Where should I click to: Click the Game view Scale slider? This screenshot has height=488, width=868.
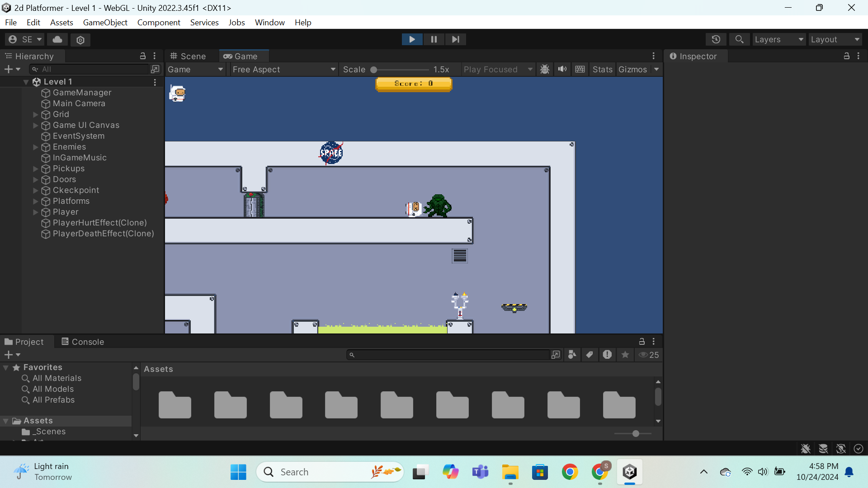click(x=400, y=70)
